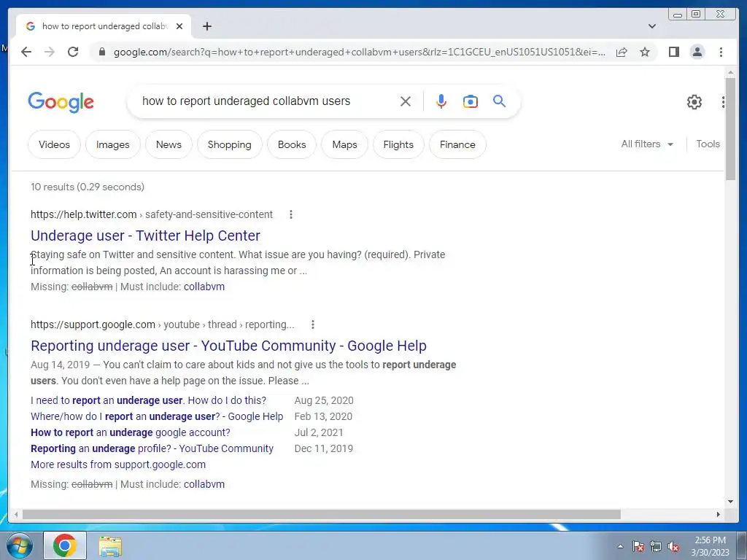The width and height of the screenshot is (747, 560).
Task: Open Google quick settings gear
Action: point(694,102)
